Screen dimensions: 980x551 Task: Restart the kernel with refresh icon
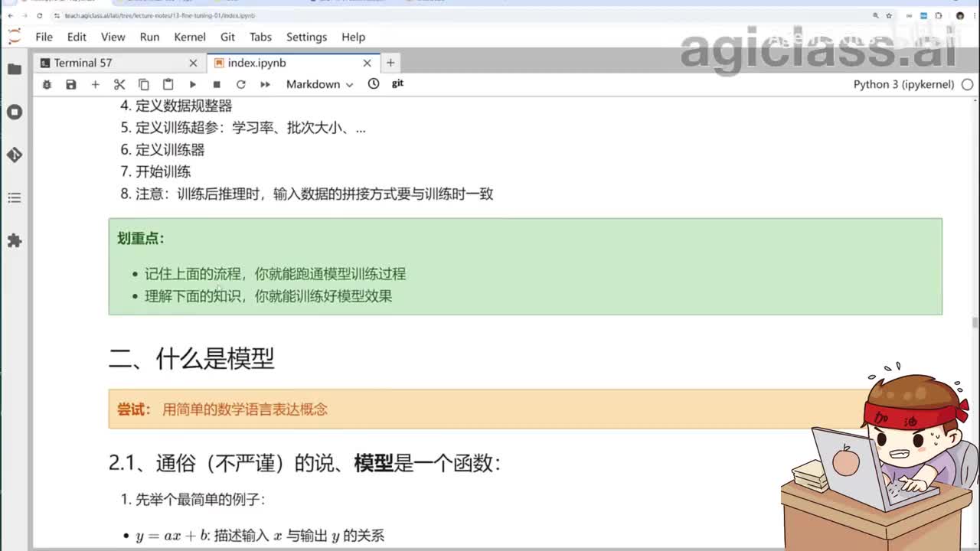coord(240,84)
